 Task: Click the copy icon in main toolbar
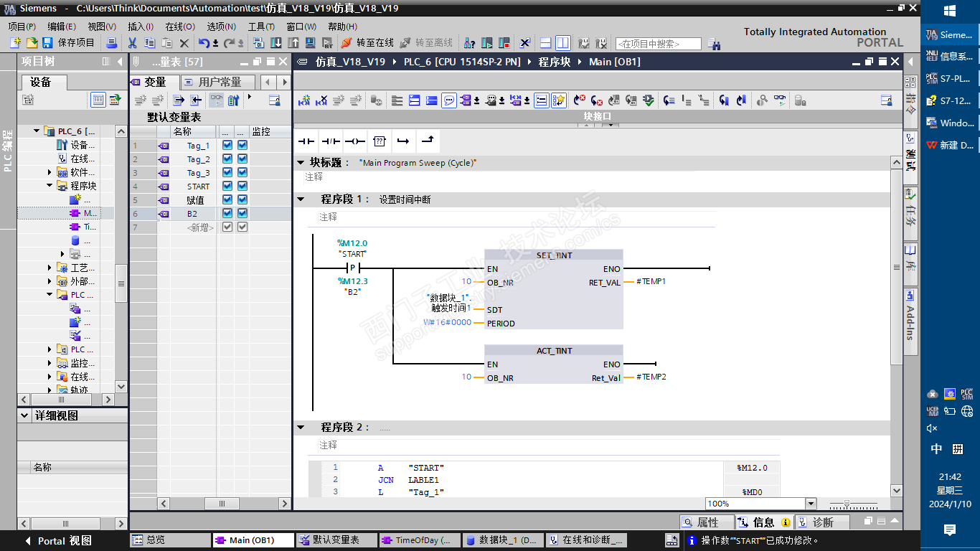point(149,43)
